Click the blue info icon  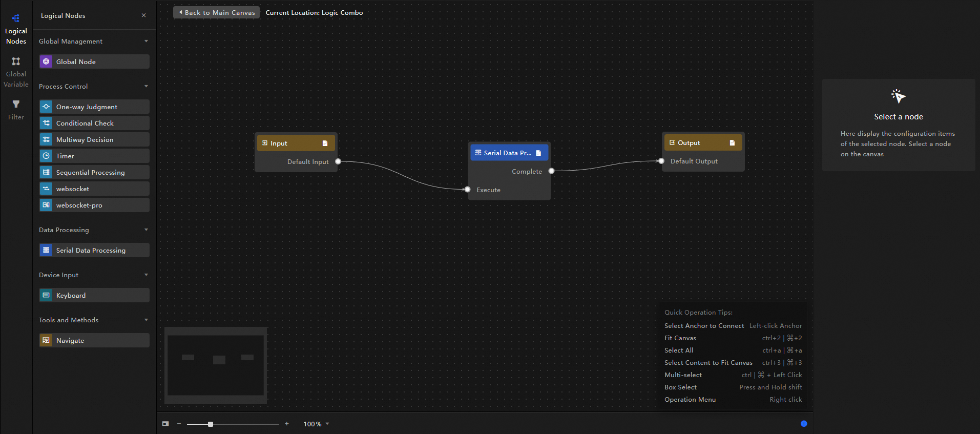[x=804, y=424]
